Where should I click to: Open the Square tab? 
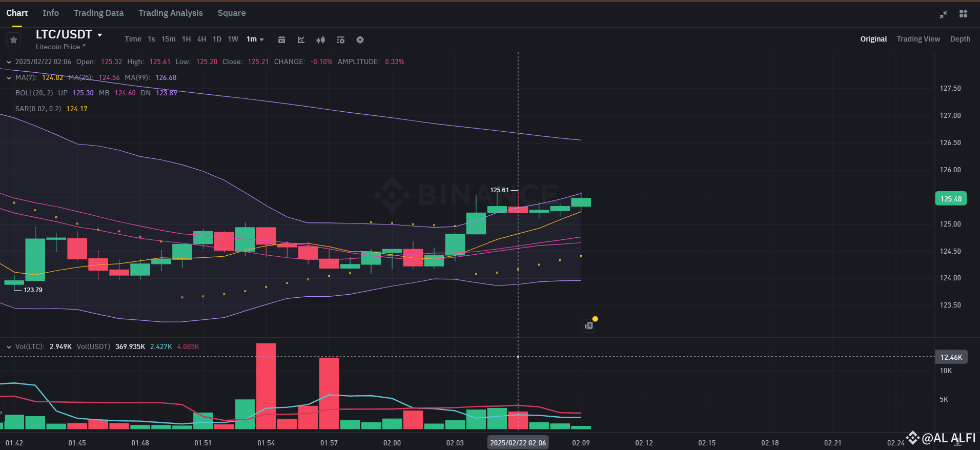(232, 13)
